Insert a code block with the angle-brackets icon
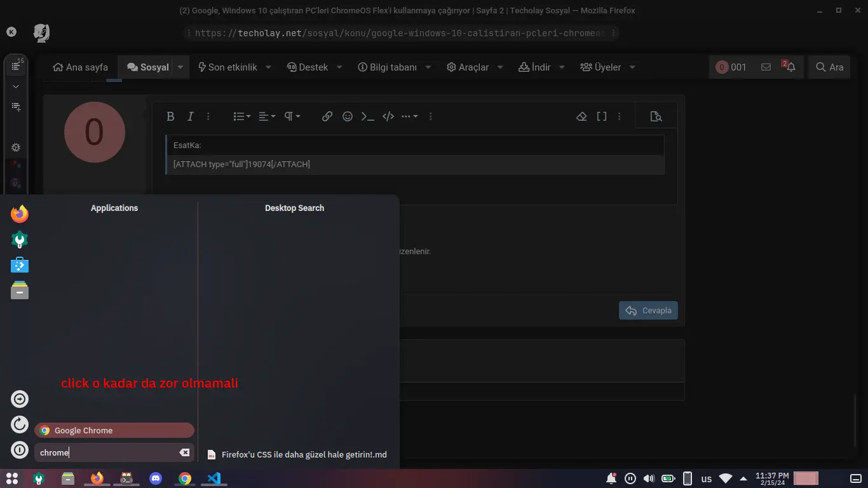868x488 pixels. [388, 116]
